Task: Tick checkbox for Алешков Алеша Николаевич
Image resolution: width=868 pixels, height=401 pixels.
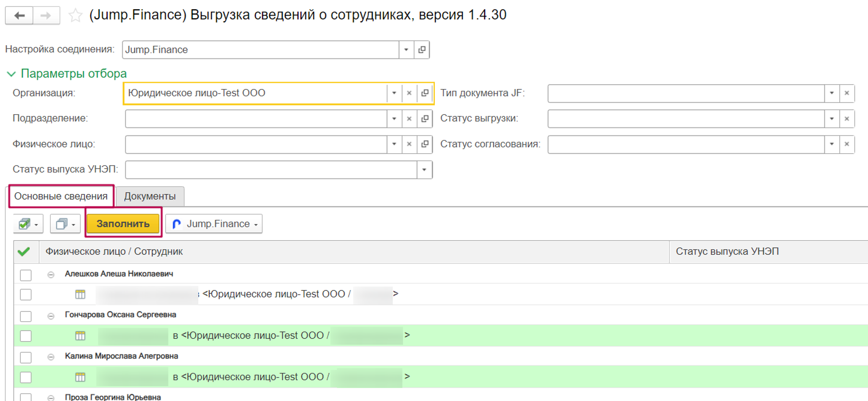Action: pos(26,275)
